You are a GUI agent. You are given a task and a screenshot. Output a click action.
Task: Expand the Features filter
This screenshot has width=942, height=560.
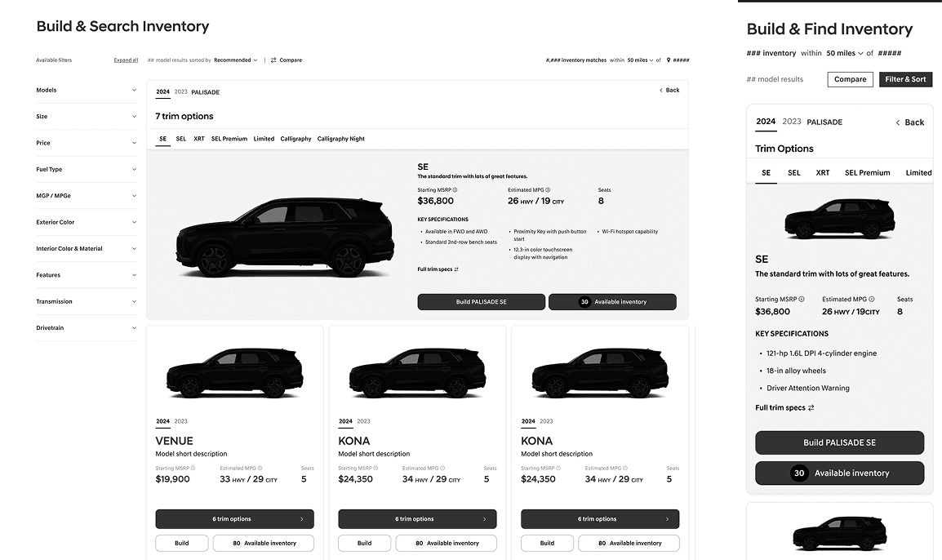pyautogui.click(x=87, y=275)
